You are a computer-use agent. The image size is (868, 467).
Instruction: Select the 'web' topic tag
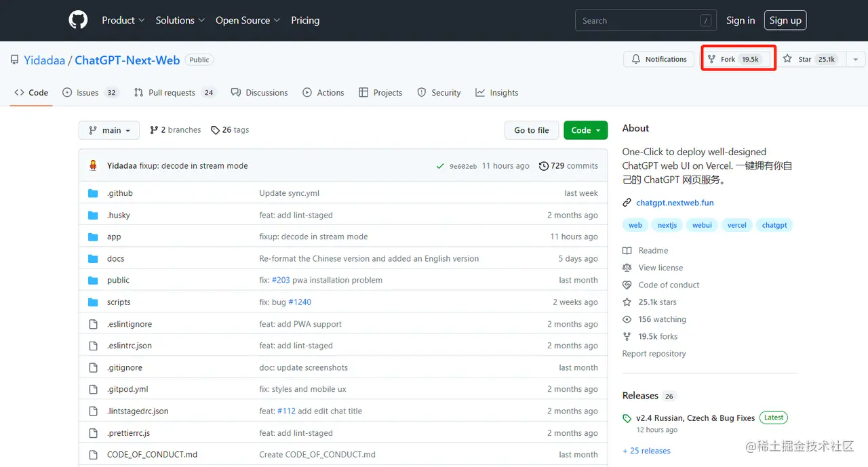tap(635, 225)
